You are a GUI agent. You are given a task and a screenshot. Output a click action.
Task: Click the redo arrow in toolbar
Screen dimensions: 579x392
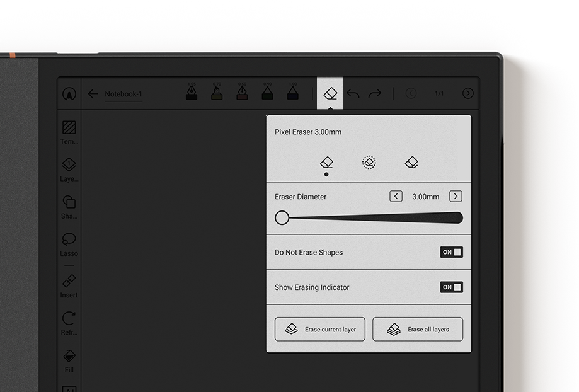click(x=375, y=94)
